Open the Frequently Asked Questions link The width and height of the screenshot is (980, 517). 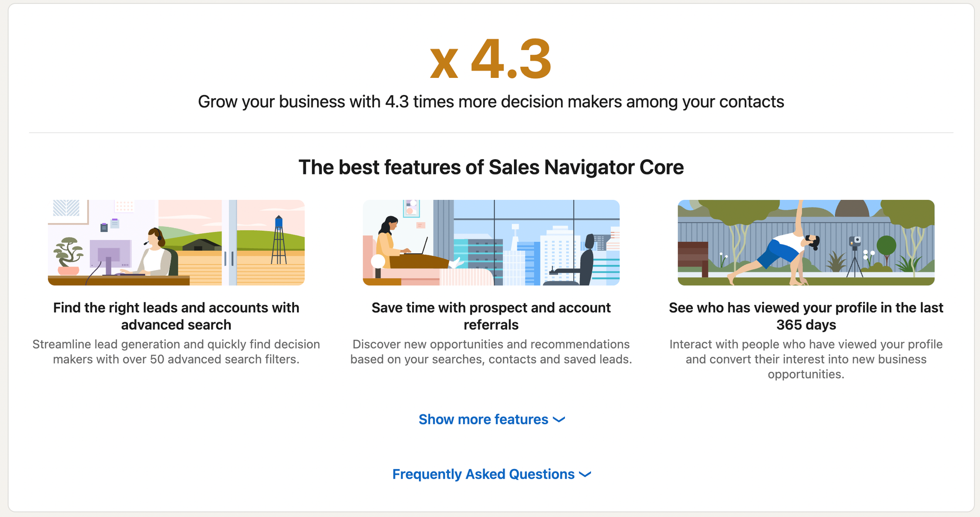pos(483,474)
